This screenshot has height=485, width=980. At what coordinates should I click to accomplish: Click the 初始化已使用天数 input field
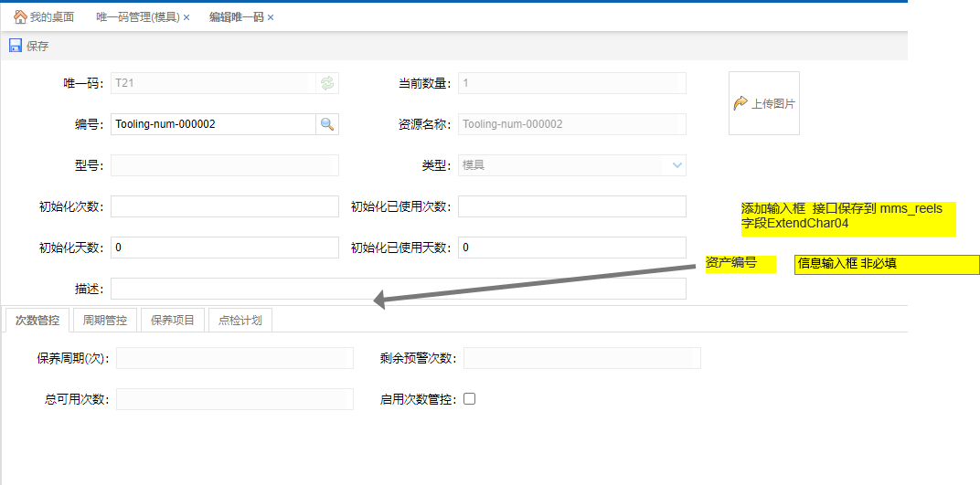point(571,248)
